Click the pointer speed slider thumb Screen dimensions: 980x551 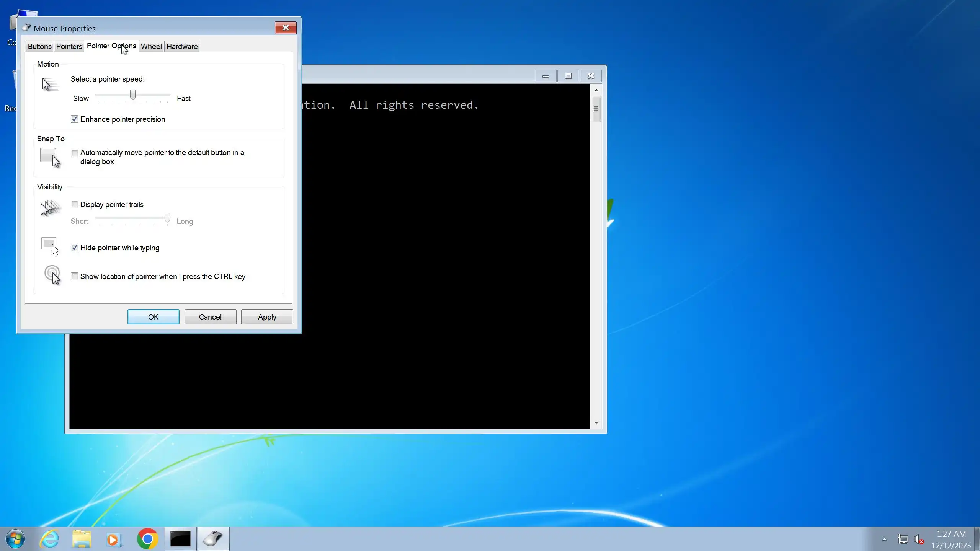pyautogui.click(x=133, y=95)
